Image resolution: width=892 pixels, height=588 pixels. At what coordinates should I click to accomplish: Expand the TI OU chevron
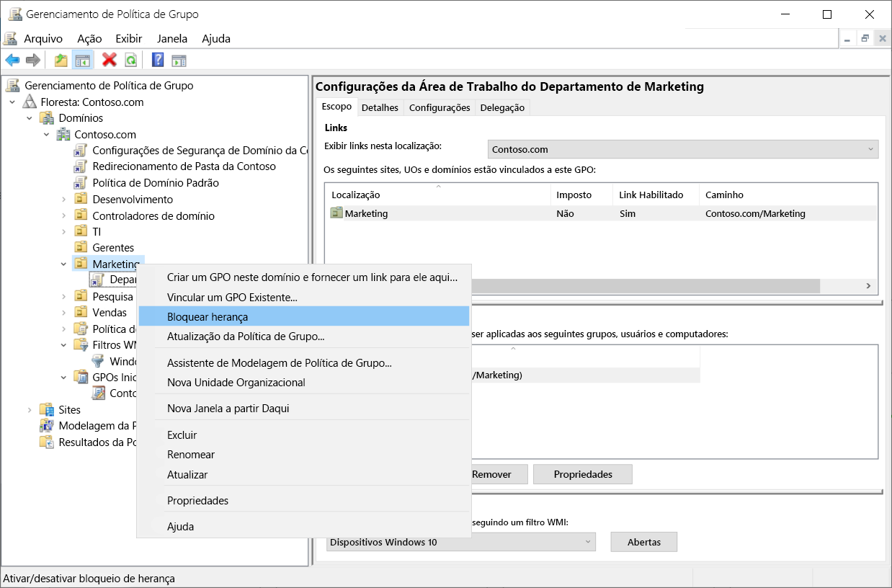pos(63,232)
